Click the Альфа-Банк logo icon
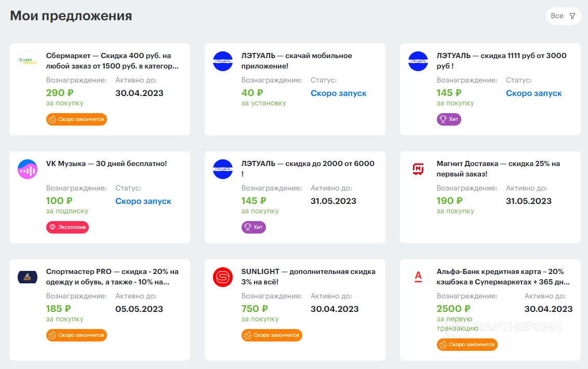This screenshot has width=588, height=369. pos(418,277)
